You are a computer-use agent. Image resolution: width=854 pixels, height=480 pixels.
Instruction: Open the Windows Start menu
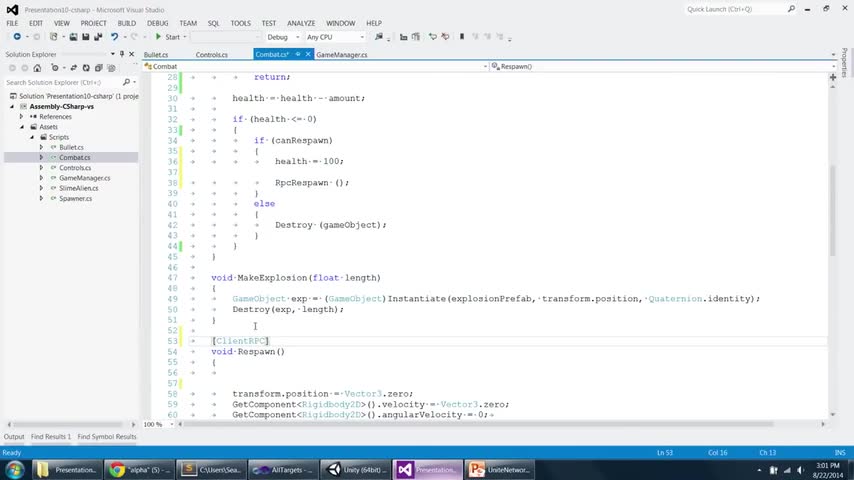tap(14, 470)
